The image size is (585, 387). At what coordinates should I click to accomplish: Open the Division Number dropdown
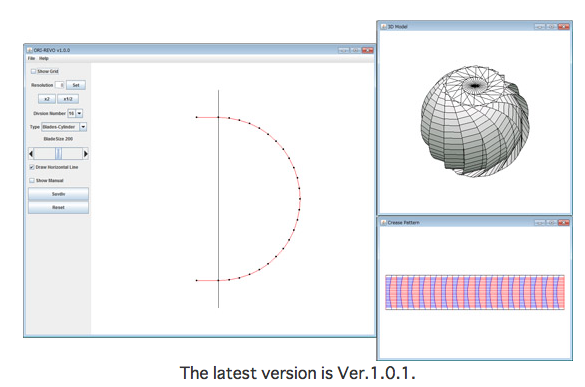(79, 113)
